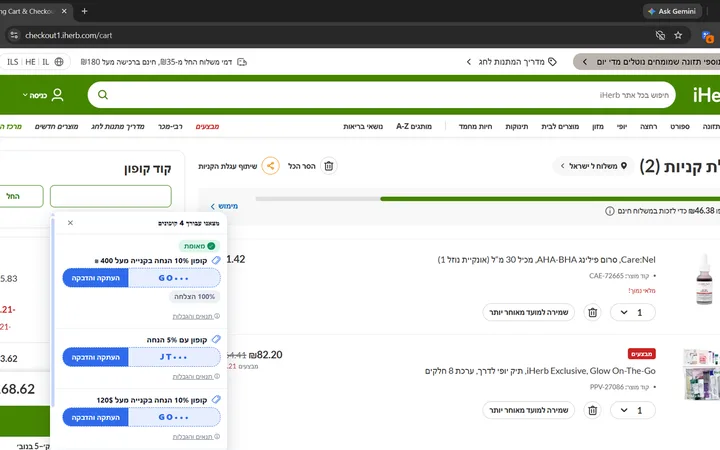Open site information icon in address bar
The height and width of the screenshot is (450, 720).
pyautogui.click(x=14, y=35)
